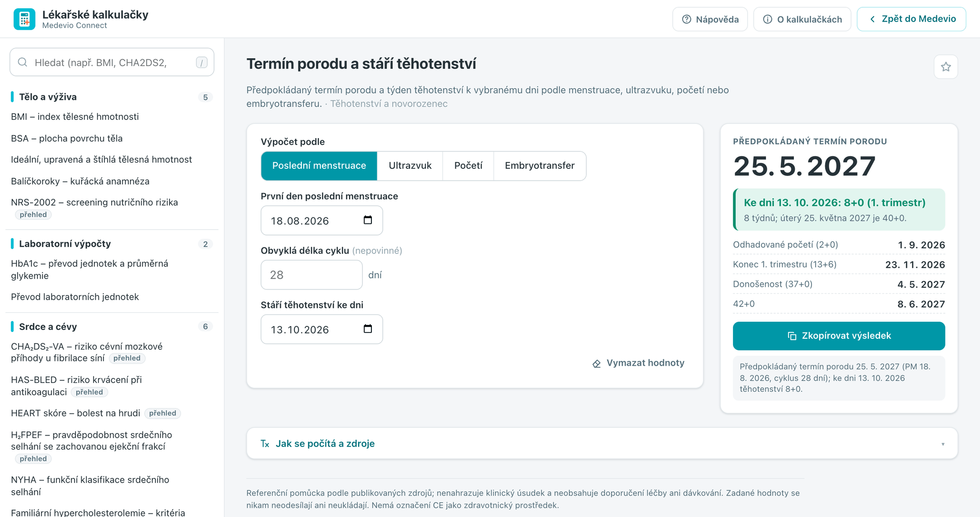Viewport: 980px width, 517px height.
Task: Open Převod laboratorních jednotek
Action: point(75,297)
